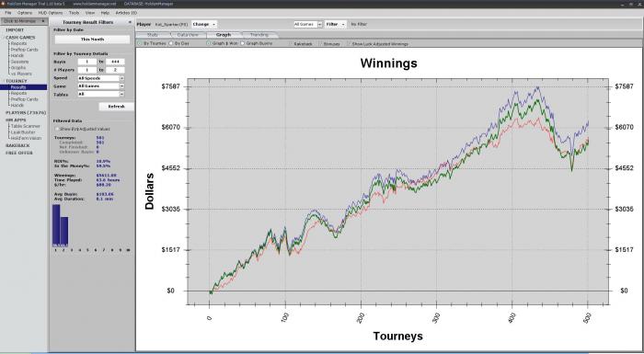Image resolution: width=644 pixels, height=354 pixels.
Task: Click the collapse arrow on Tourney Result Filters header
Action: point(131,22)
